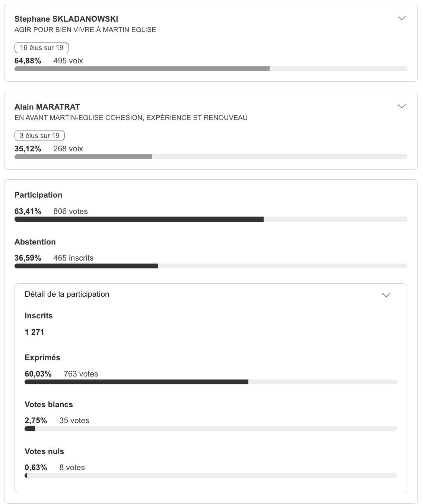Viewport: 423px width, 504px height.
Task: Click the '16 élus sur 19' badge
Action: tap(41, 48)
